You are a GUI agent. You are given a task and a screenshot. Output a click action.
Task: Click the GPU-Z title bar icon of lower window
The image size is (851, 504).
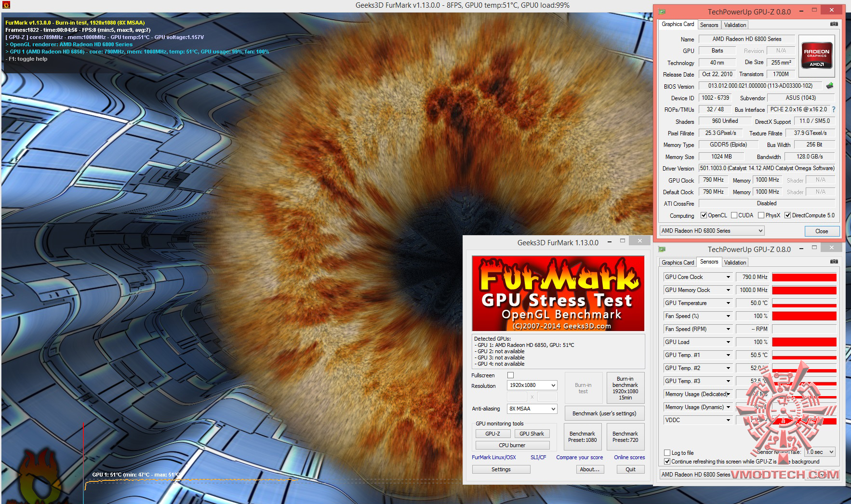(663, 249)
